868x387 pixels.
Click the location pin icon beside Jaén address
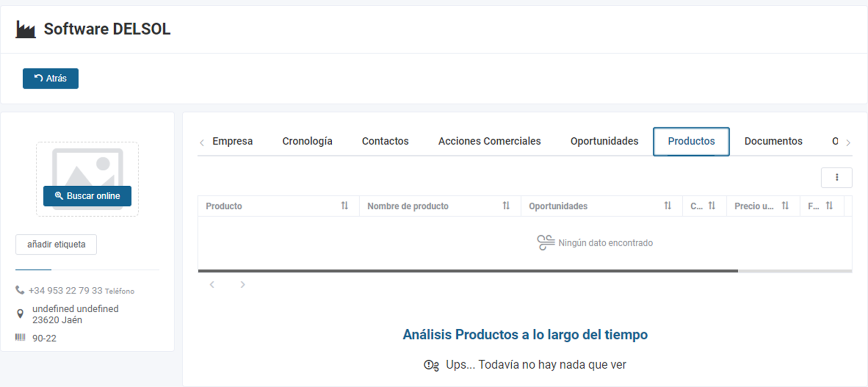pos(20,314)
